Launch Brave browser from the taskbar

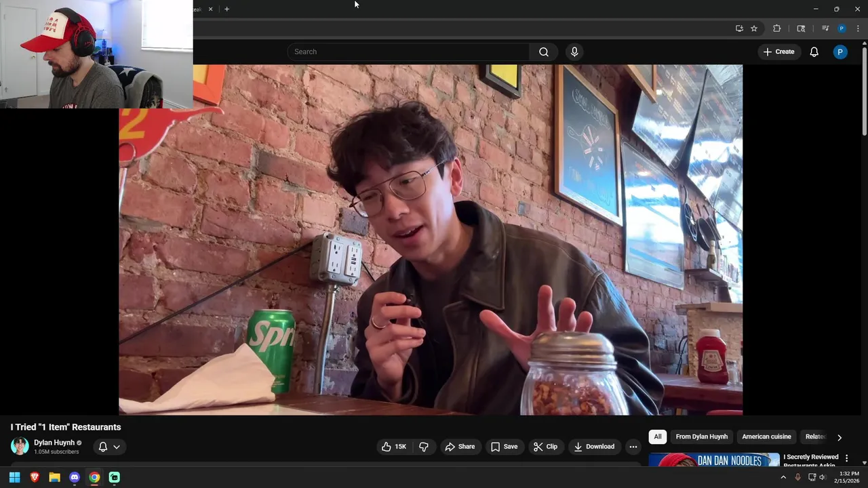point(35,477)
